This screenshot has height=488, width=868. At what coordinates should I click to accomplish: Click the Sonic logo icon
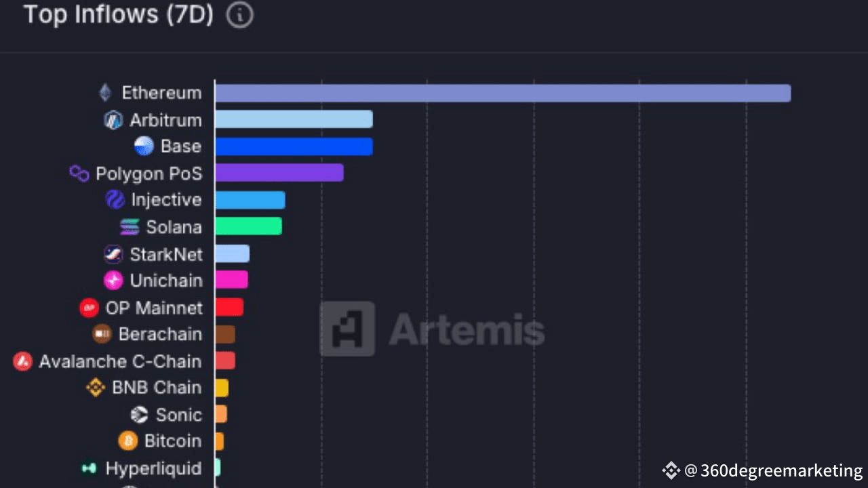click(x=139, y=414)
